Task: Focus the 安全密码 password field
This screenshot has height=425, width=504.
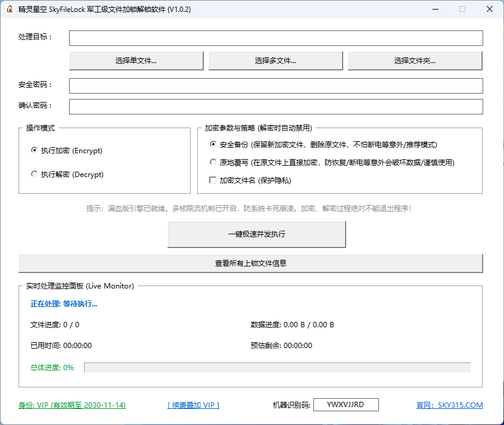Action: coord(276,86)
